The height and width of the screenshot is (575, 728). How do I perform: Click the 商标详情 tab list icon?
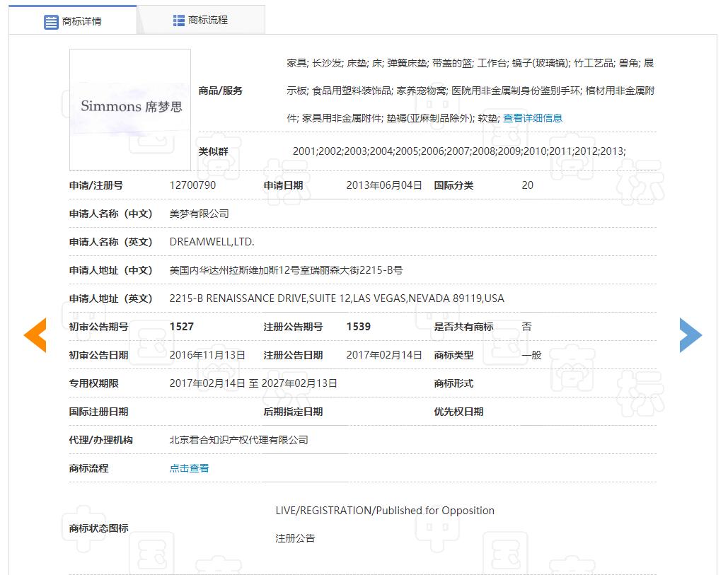51,22
